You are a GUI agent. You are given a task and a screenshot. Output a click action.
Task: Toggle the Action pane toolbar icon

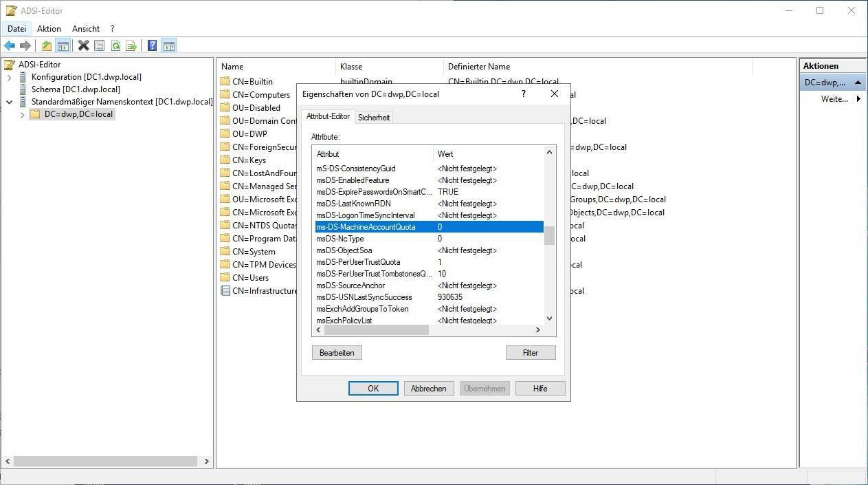click(168, 46)
